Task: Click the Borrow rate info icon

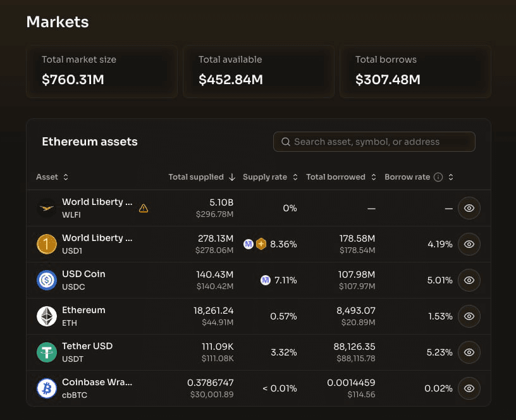Action: coord(438,177)
